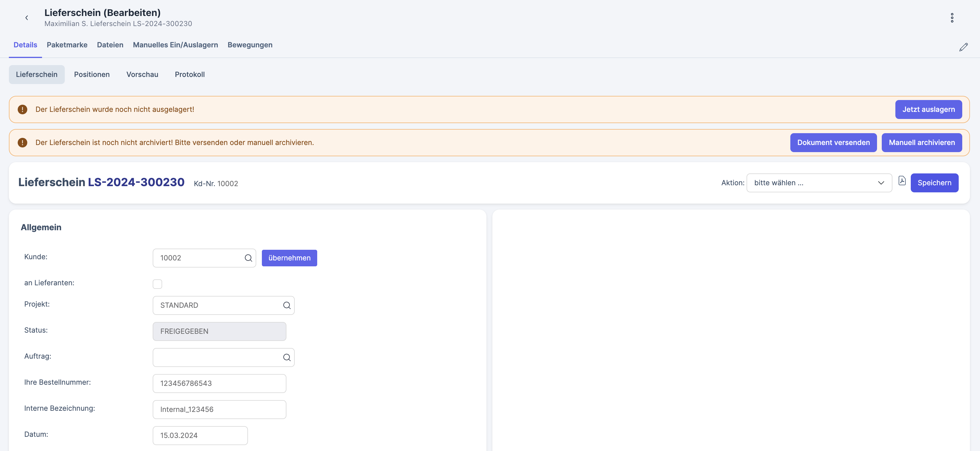Open the Aktion 'bitte wählen' dropdown
Screen dimensions: 980x451
819,183
